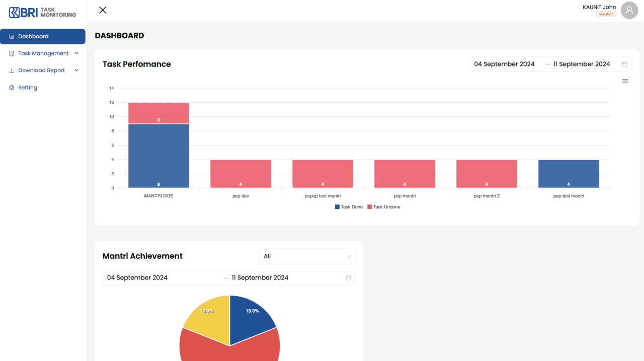Open the chart context menu hamburger icon

coord(625,81)
